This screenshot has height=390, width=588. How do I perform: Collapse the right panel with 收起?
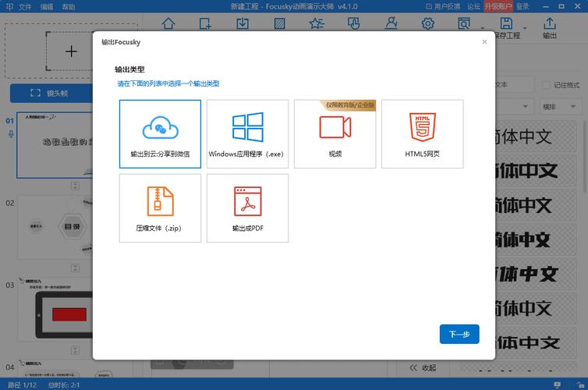[x=423, y=367]
